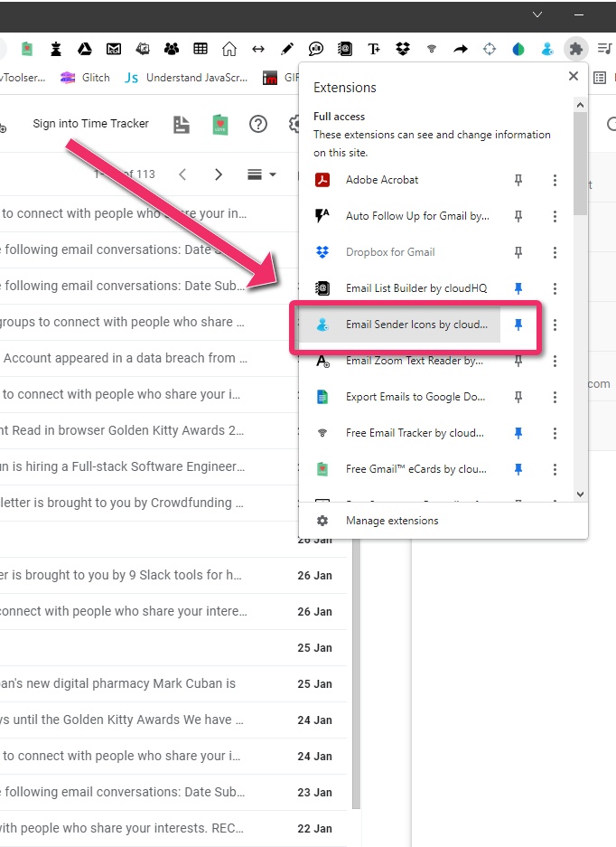616x847 pixels.
Task: Open Manage extensions
Action: 443,521
